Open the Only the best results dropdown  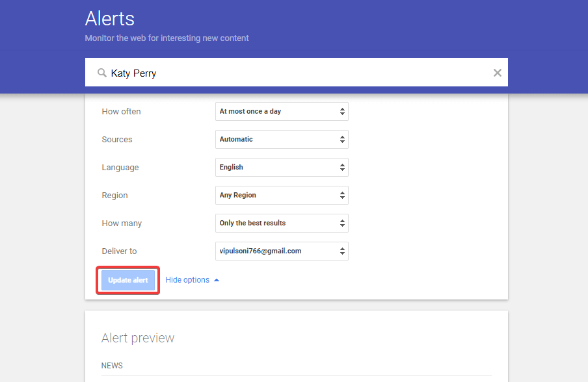click(x=282, y=223)
